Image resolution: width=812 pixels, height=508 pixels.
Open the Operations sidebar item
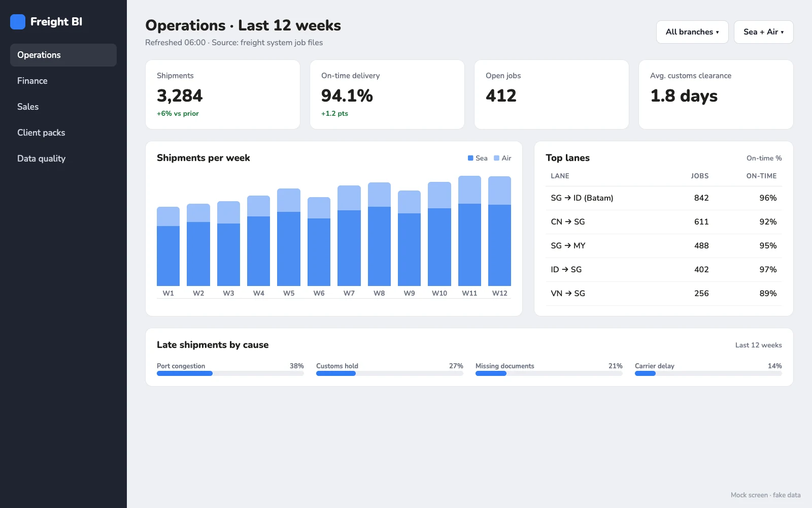tap(63, 55)
